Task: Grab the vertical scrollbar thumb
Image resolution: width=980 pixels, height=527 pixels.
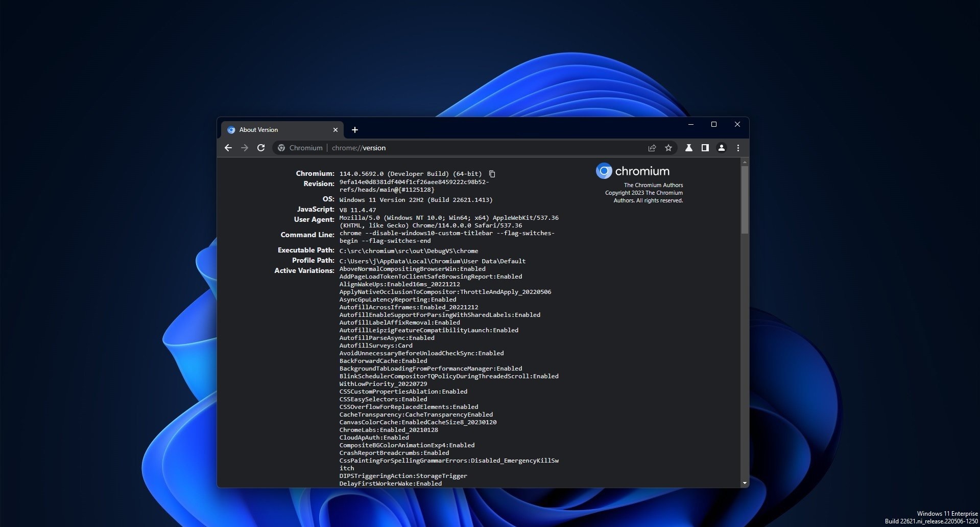Action: (x=745, y=199)
